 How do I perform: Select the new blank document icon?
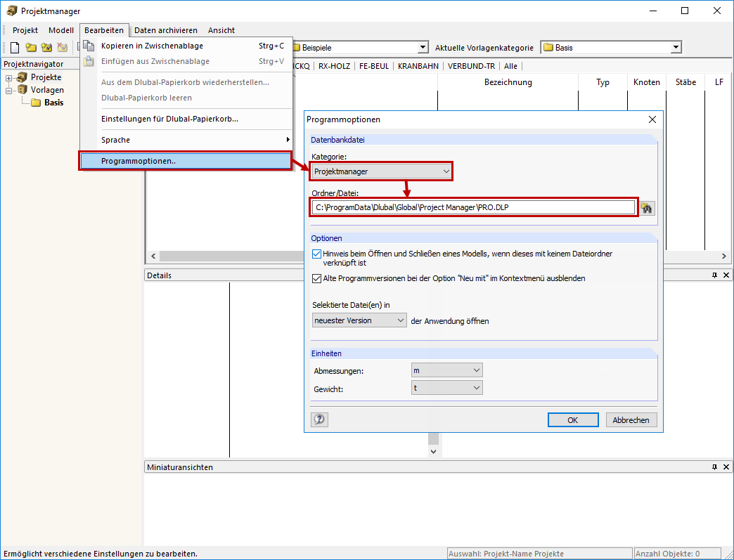click(14, 47)
